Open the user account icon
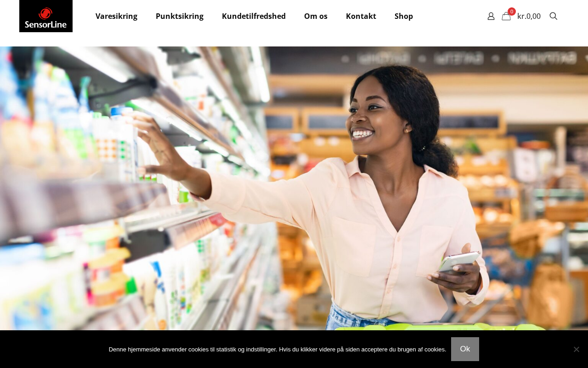 point(491,16)
